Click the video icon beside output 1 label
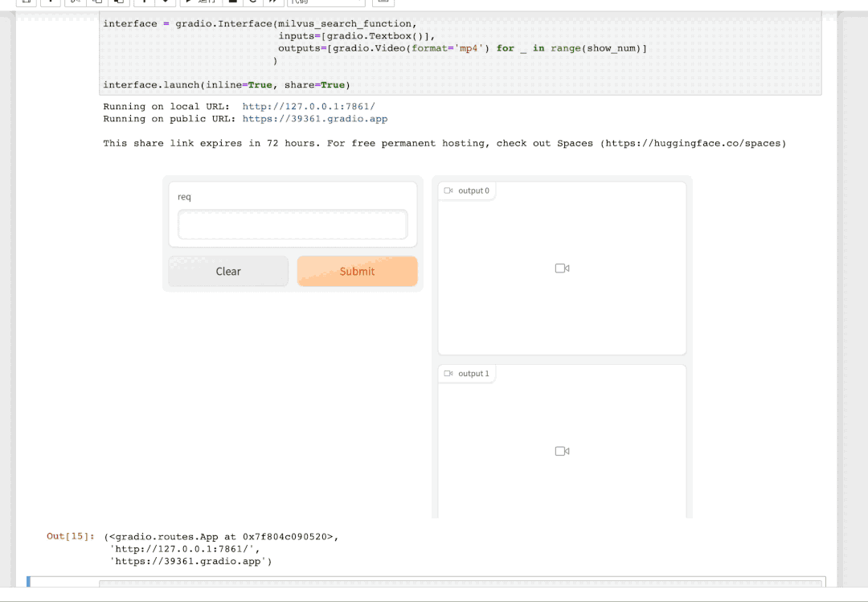This screenshot has width=868, height=602. [x=448, y=374]
